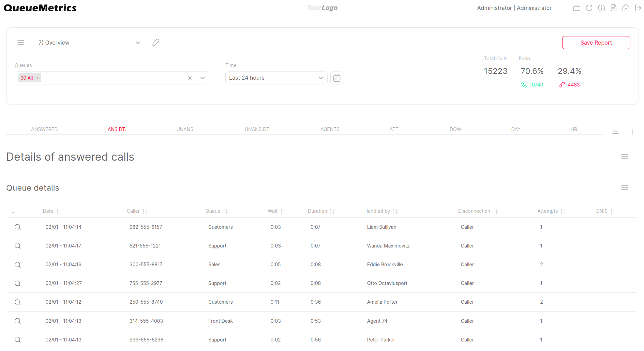Go to the home screen icon

626,8
